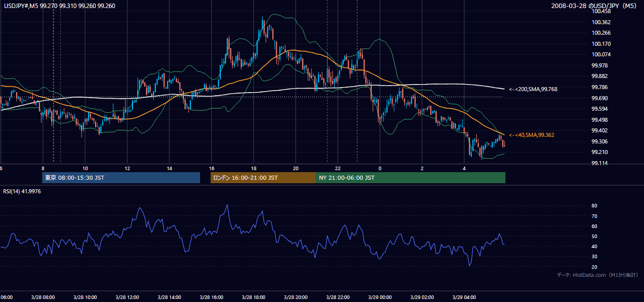Click the 3/28 20:00 time label
Image resolution: width=644 pixels, height=302 pixels.
(295, 297)
